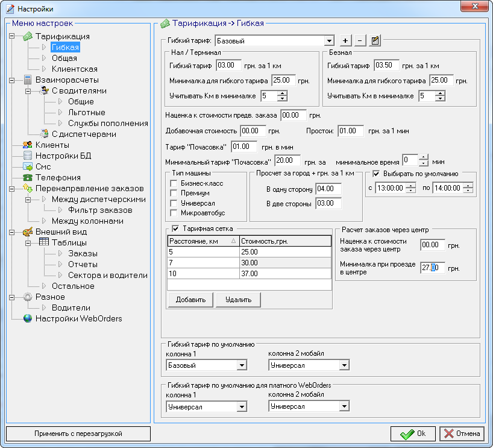Click the Клиенты people icon
493x448 pixels.
(x=28, y=145)
